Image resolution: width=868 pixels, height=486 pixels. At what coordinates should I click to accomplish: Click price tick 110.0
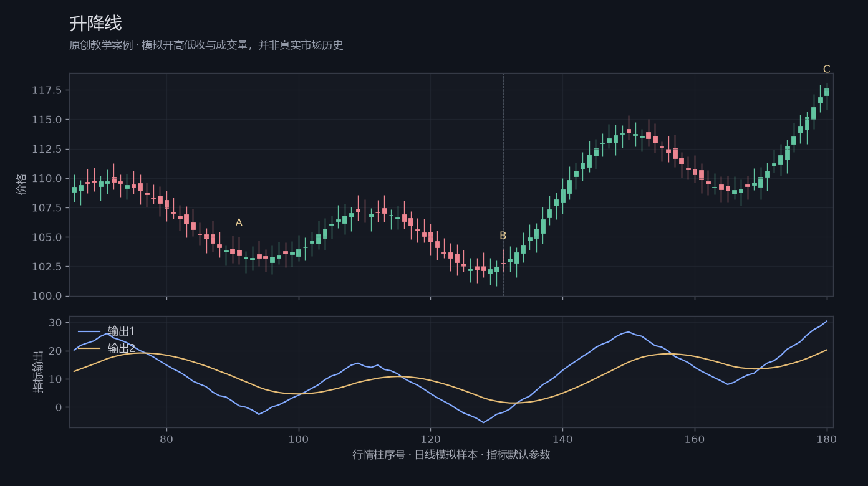[x=47, y=178]
